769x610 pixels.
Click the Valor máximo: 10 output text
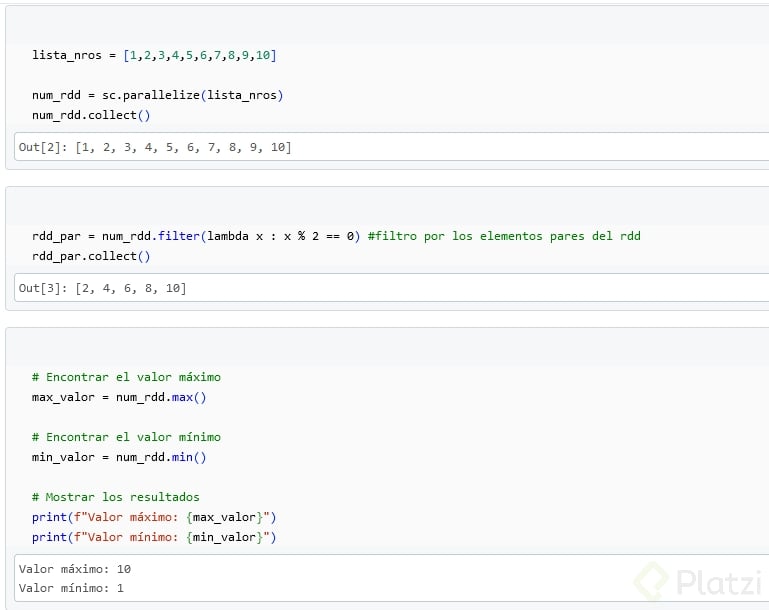click(75, 569)
